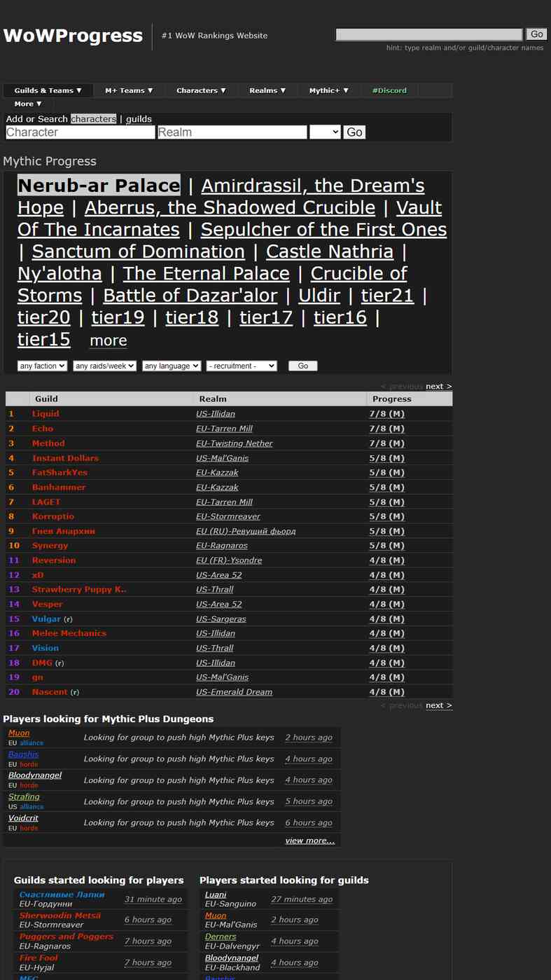Viewport: 551px width, 980px height.
Task: Open the M+ Teams menu
Action: click(x=129, y=90)
